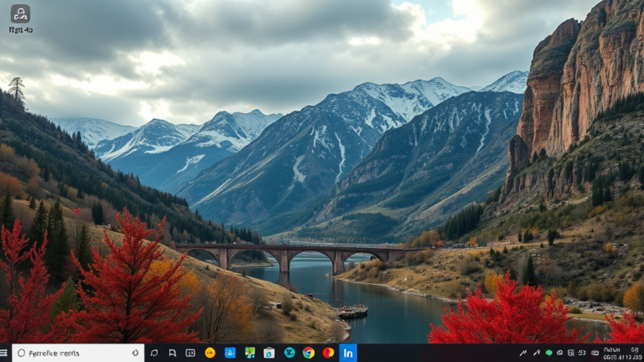Image resolution: width=644 pixels, height=362 pixels.
Task: Open the Start menu button
Action: coord(5,353)
